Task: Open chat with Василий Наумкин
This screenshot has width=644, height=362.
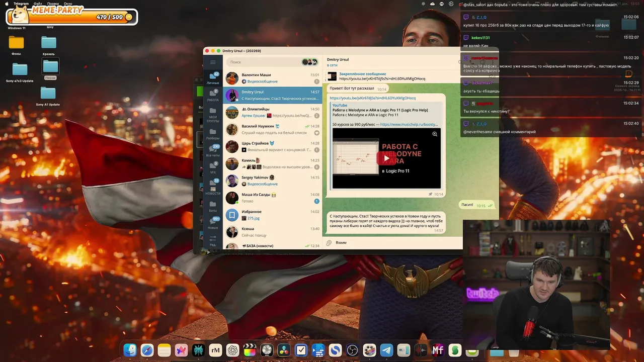Action: coord(273,129)
